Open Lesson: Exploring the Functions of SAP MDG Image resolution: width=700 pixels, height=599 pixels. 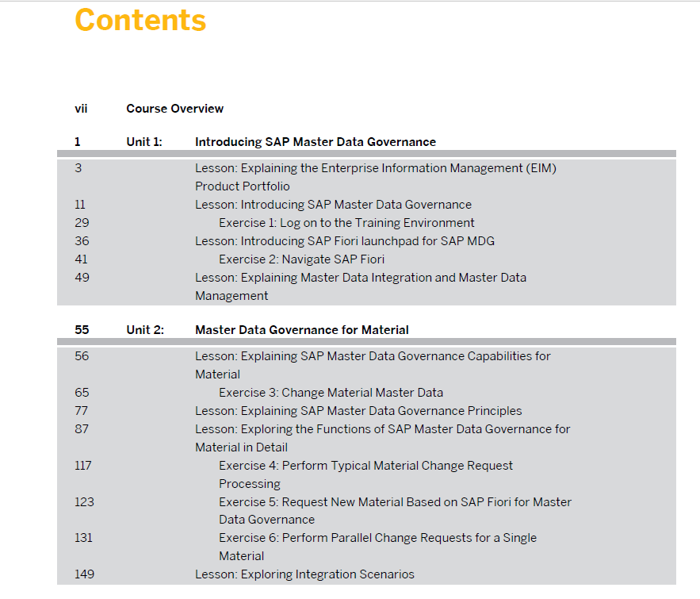point(383,438)
